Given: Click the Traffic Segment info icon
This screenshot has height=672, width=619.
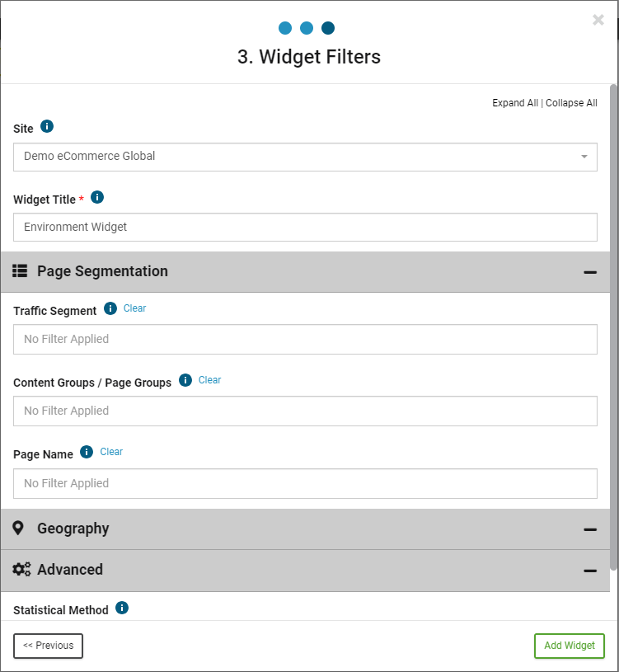Looking at the screenshot, I should click(110, 308).
